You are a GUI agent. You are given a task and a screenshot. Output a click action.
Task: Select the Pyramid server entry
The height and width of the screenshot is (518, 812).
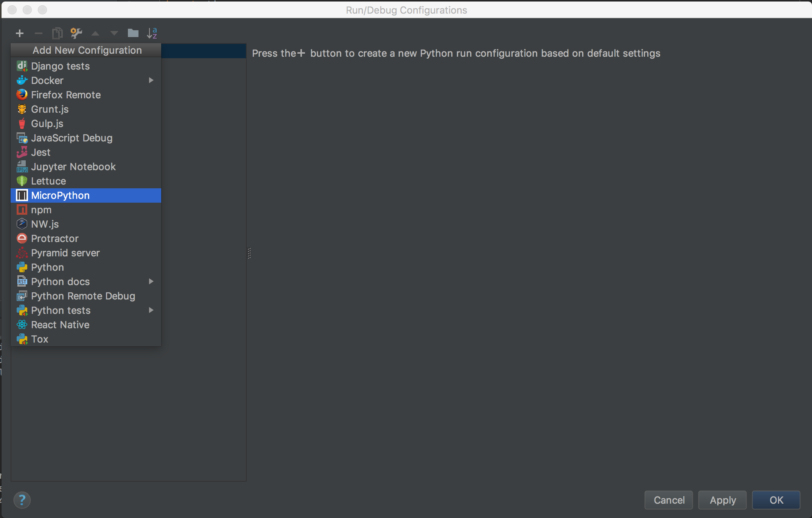[65, 253]
